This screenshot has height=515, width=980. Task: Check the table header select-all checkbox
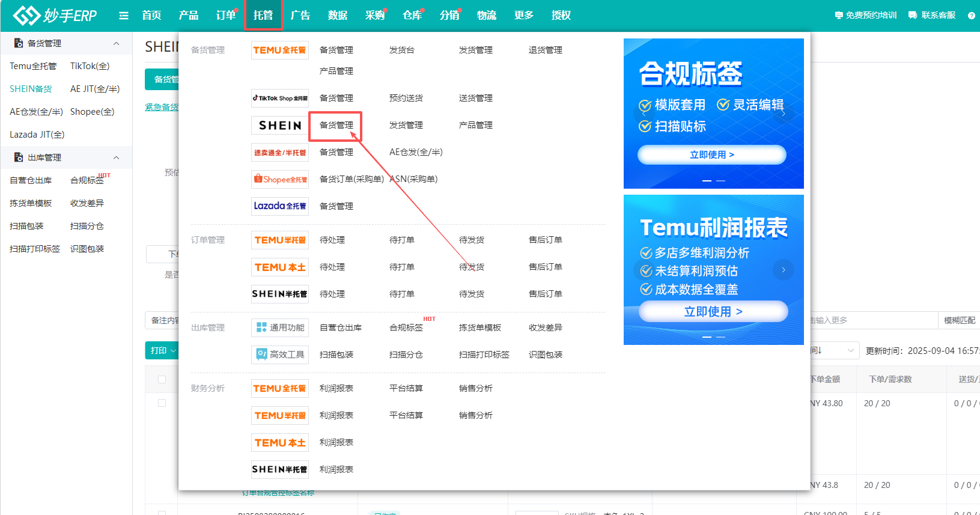(162, 379)
